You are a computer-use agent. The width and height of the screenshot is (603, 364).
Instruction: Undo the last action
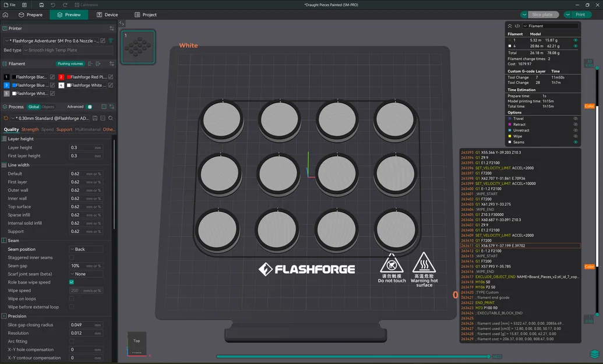(53, 5)
